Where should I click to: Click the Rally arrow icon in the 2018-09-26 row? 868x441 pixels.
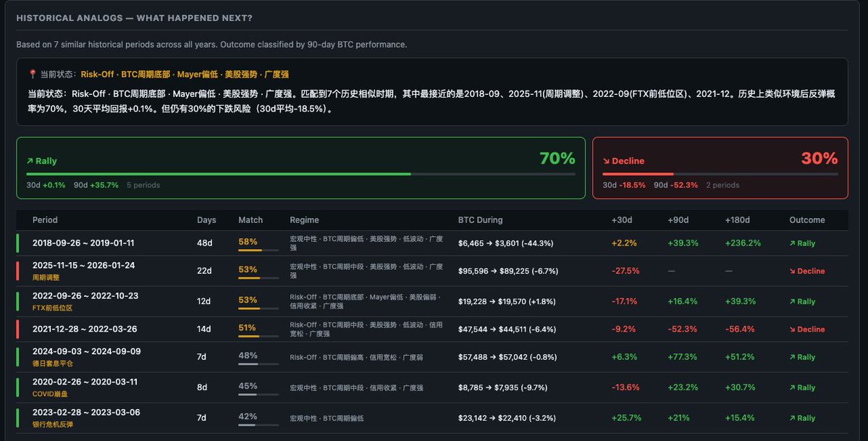coord(792,243)
